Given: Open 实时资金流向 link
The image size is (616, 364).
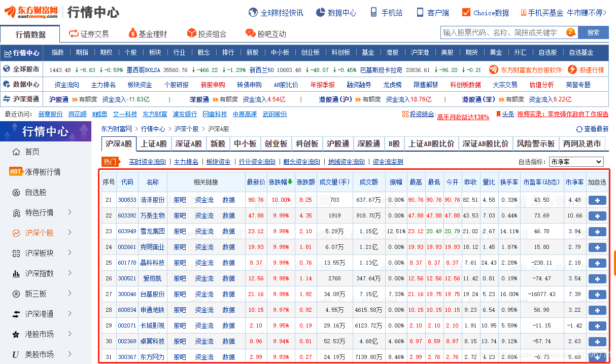Looking at the screenshot, I should pos(147,162).
